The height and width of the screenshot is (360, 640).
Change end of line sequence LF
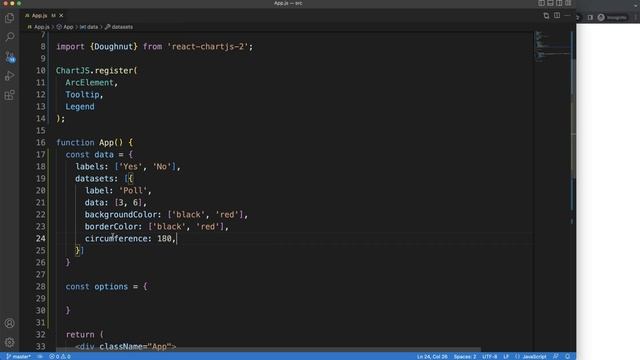[x=506, y=356]
